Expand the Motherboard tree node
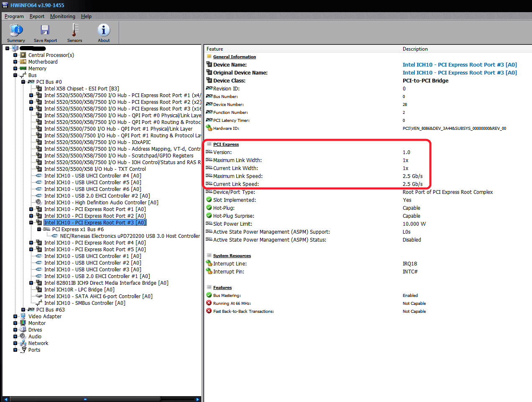This screenshot has height=402, width=532. click(15, 62)
